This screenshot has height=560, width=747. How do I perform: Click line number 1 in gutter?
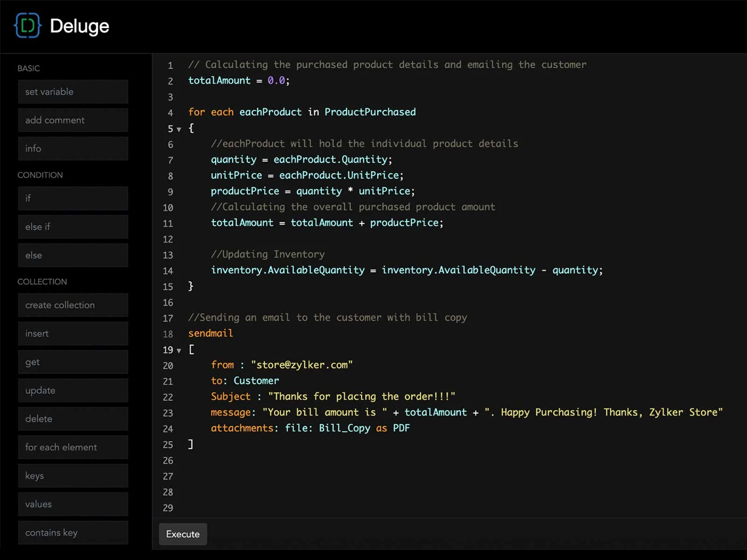pos(170,65)
